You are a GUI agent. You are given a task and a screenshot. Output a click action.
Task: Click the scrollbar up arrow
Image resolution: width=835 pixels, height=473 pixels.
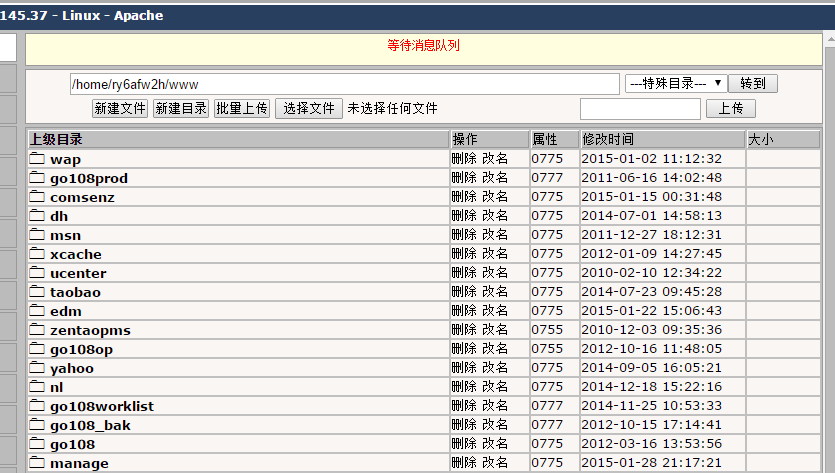point(830,40)
